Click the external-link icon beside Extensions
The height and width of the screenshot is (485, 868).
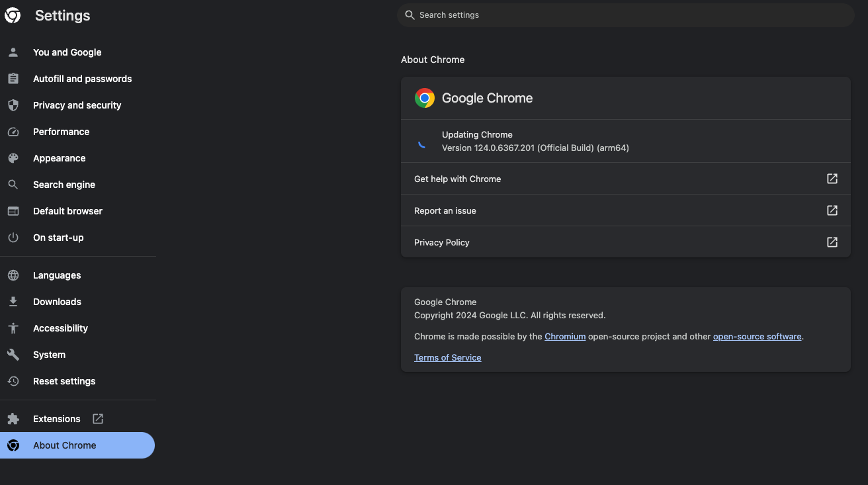coord(97,419)
